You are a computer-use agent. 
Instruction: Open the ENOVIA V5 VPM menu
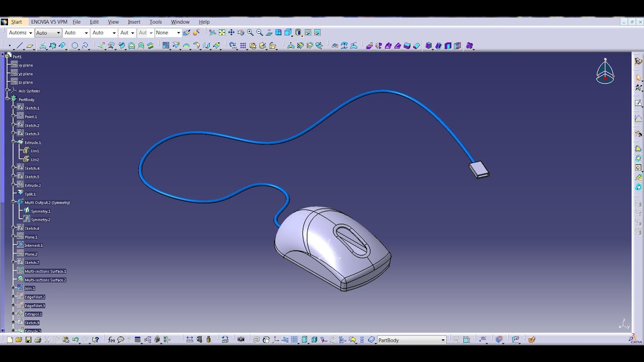point(49,22)
